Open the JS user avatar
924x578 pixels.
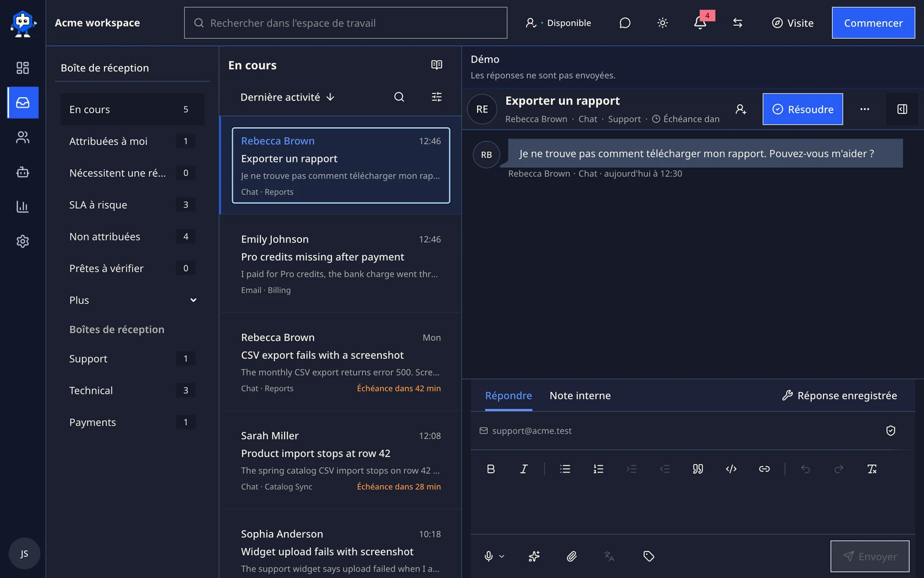click(24, 553)
